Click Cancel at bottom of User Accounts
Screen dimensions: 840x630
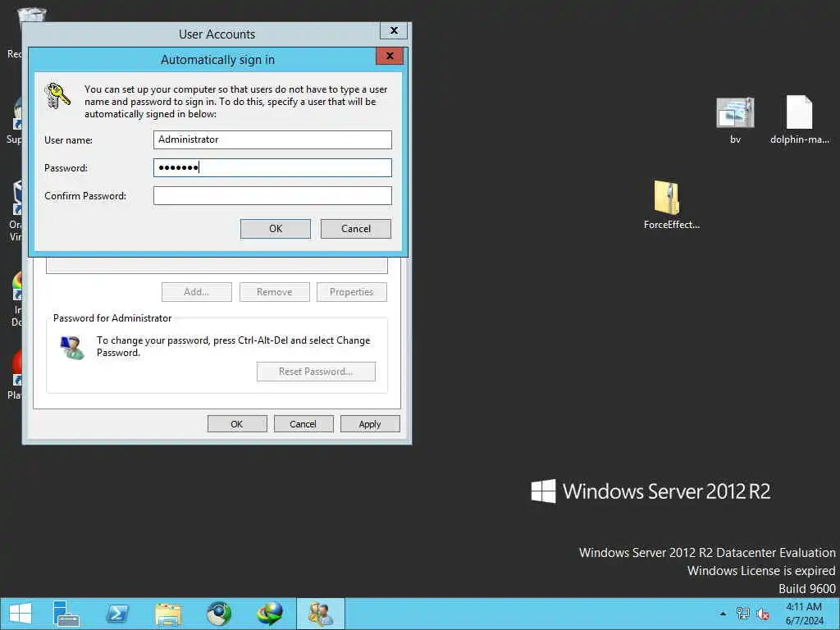point(304,424)
